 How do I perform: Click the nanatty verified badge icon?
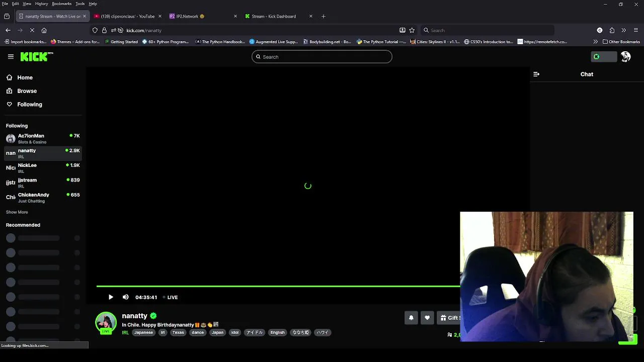(x=153, y=316)
